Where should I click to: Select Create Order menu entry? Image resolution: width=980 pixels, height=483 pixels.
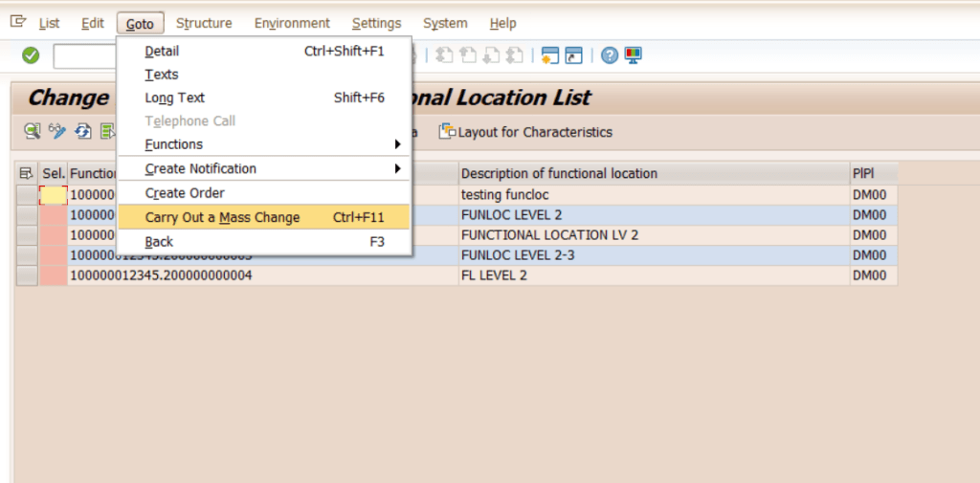pos(185,193)
